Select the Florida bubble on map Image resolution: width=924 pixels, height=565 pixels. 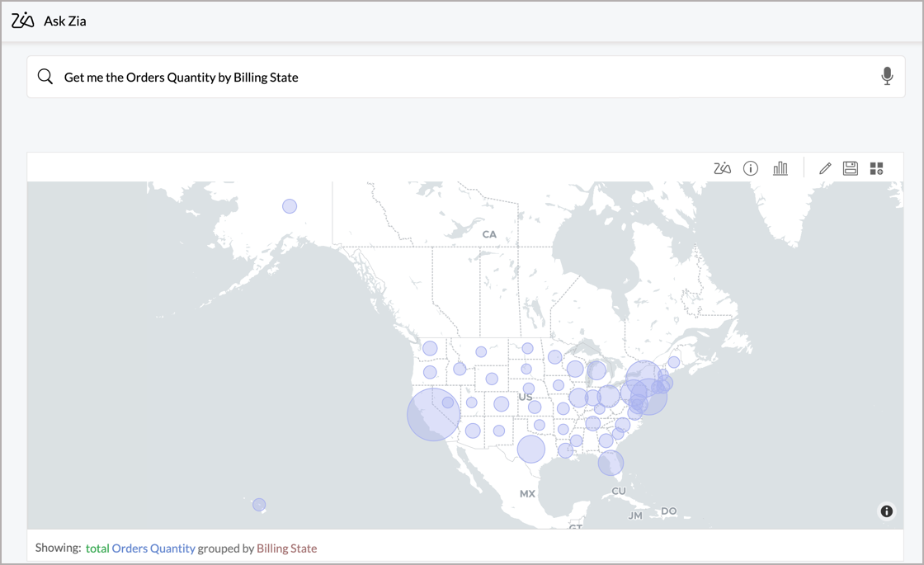tap(610, 463)
